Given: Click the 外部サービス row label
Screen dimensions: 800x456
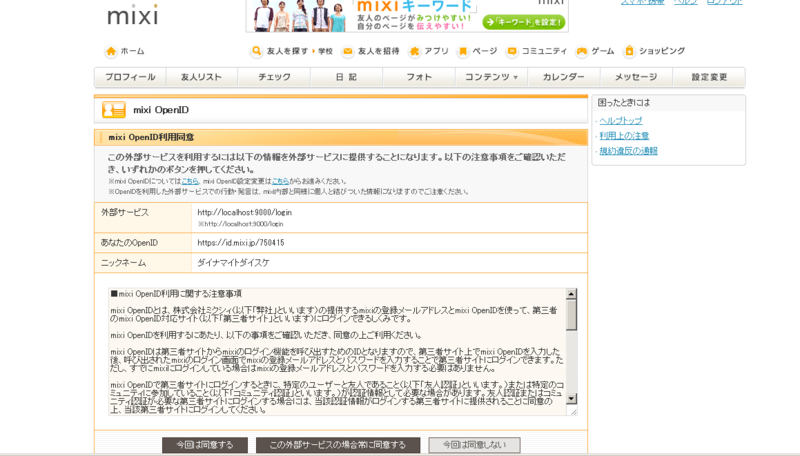Looking at the screenshot, I should pos(125,213).
